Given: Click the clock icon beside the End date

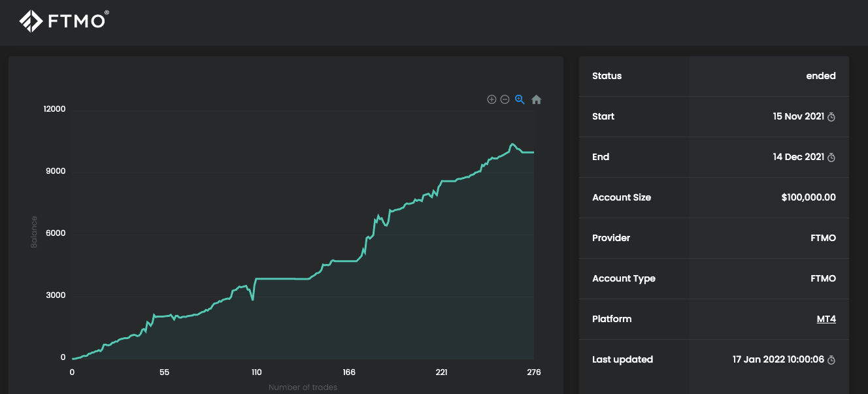Looking at the screenshot, I should tap(831, 157).
